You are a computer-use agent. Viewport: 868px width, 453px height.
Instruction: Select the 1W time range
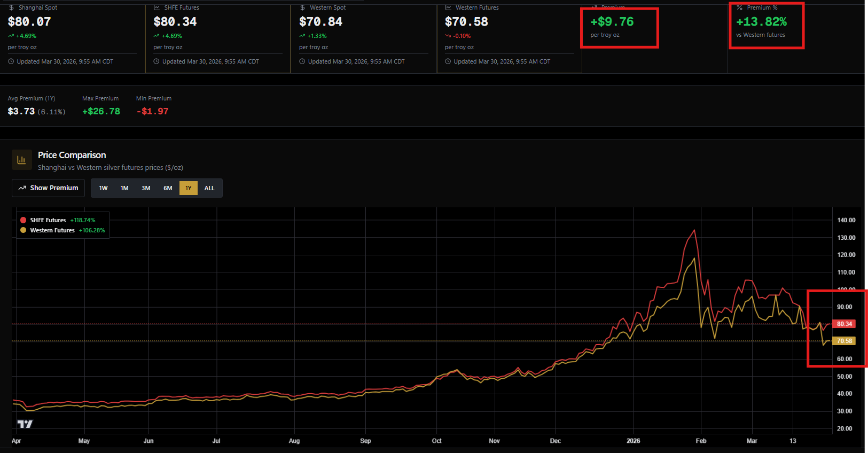(103, 188)
